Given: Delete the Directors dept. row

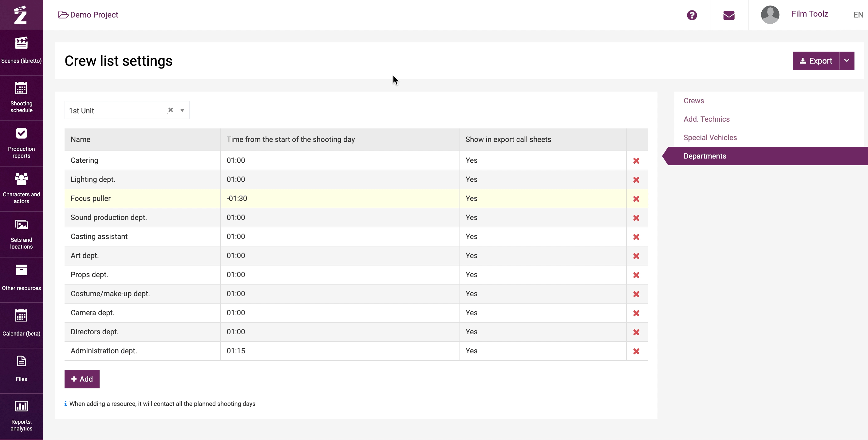Looking at the screenshot, I should [x=636, y=332].
